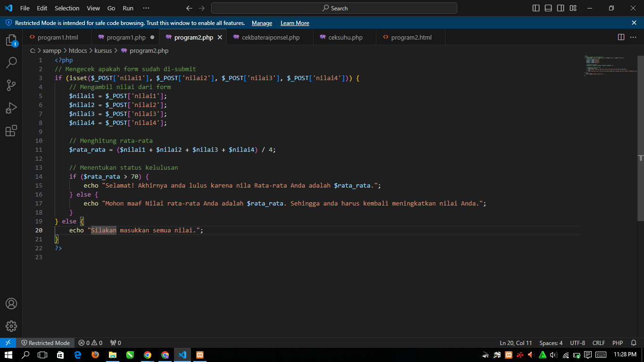
Task: Click the Learn More link
Action: (295, 23)
